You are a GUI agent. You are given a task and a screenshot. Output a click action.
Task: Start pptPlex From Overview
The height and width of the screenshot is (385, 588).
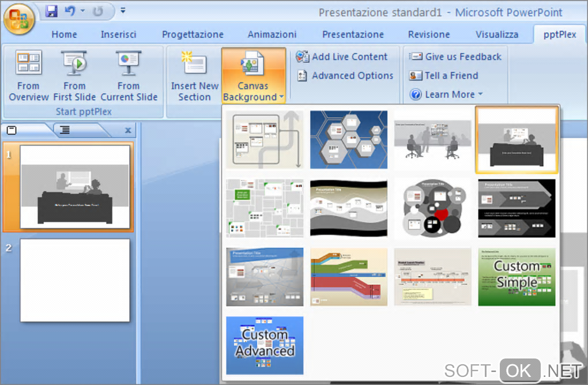(28, 76)
